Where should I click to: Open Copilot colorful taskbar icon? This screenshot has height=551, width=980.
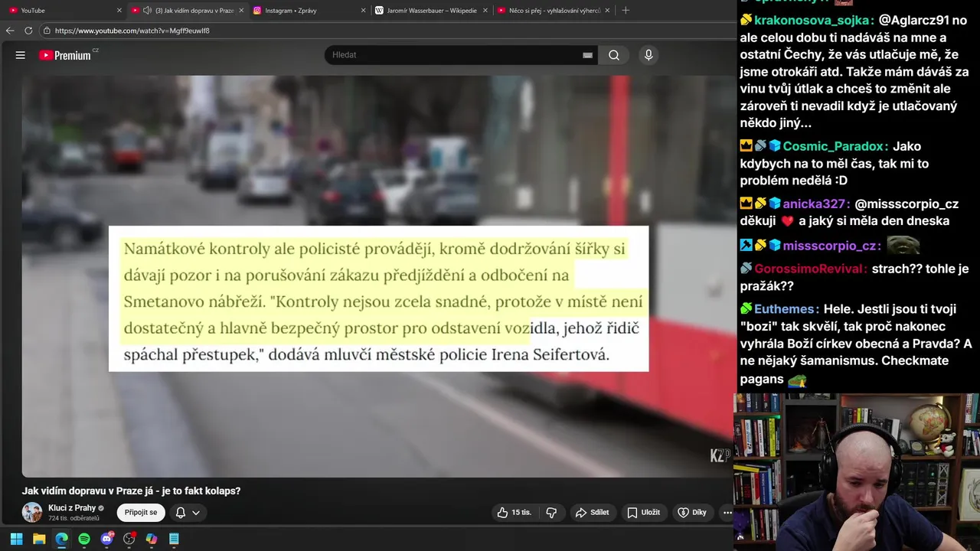(x=152, y=539)
